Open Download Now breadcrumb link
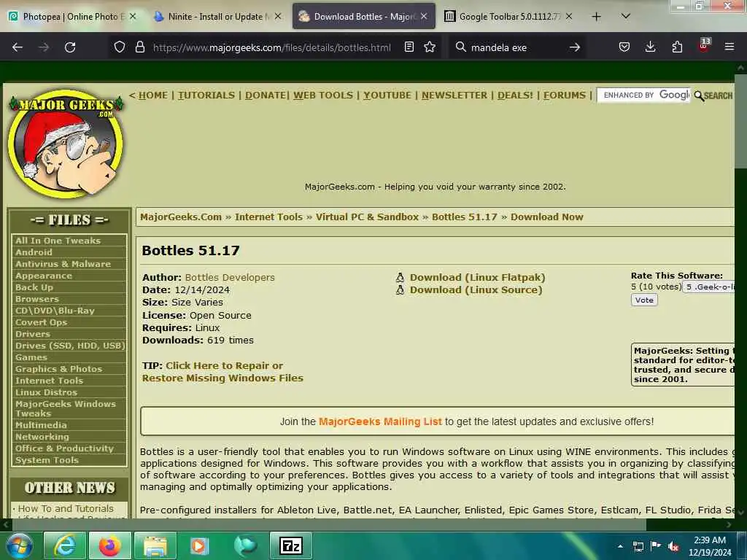 tap(546, 217)
